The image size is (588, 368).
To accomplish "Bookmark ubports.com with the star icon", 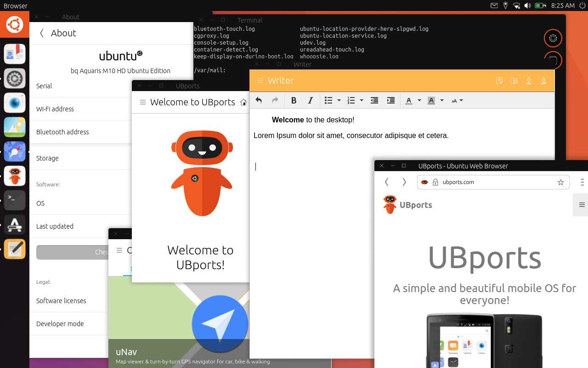I will tap(560, 182).
